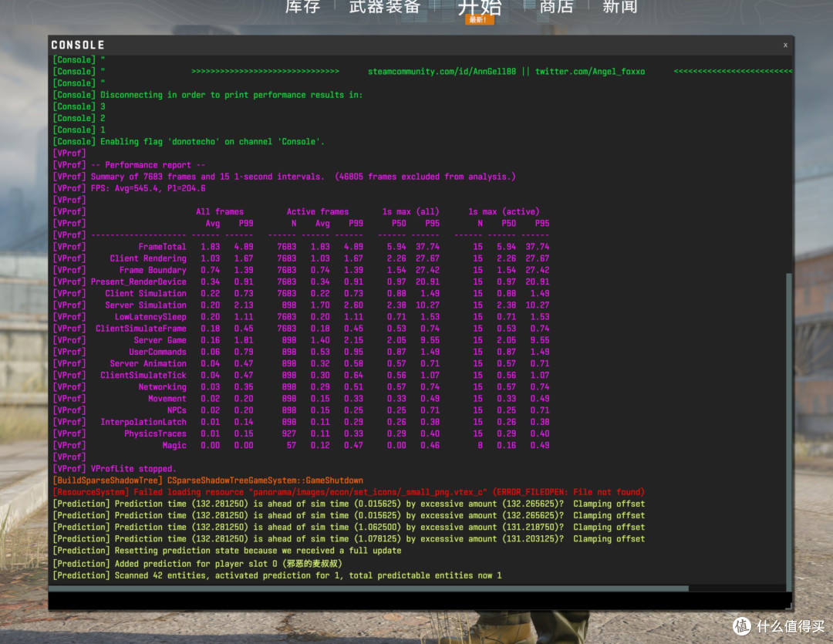The image size is (833, 644).
Task: Click the FrameTotal row label
Action: coord(162,247)
